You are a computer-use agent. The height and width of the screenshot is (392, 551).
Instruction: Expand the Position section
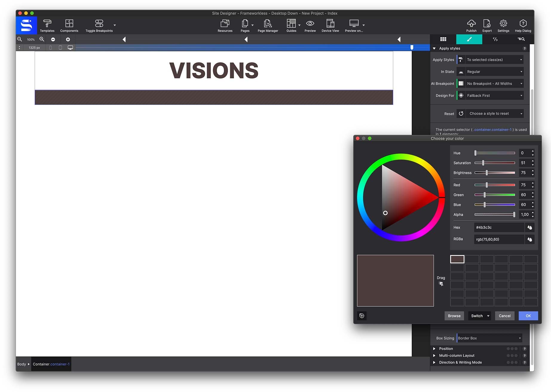pos(434,349)
